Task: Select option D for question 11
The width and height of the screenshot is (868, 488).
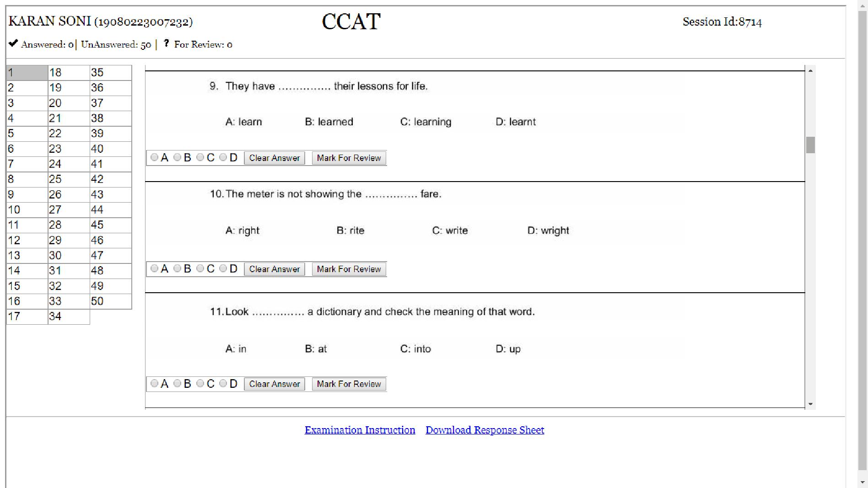Action: [x=223, y=384]
